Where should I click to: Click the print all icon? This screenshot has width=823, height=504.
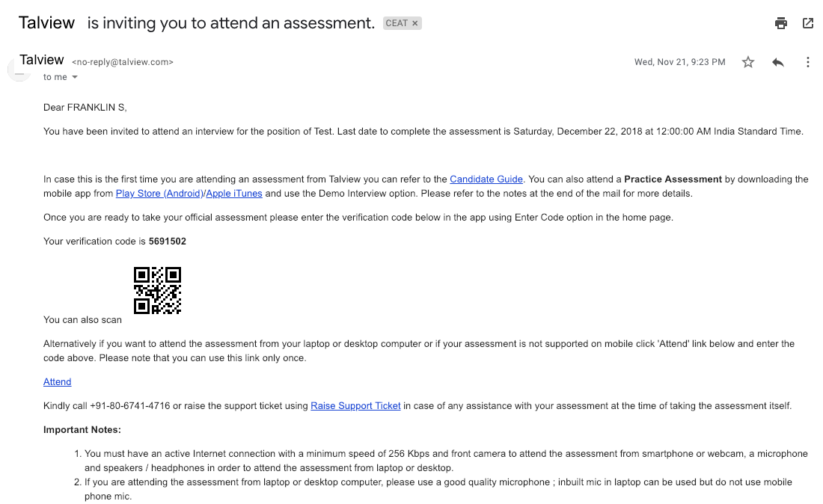coord(780,23)
